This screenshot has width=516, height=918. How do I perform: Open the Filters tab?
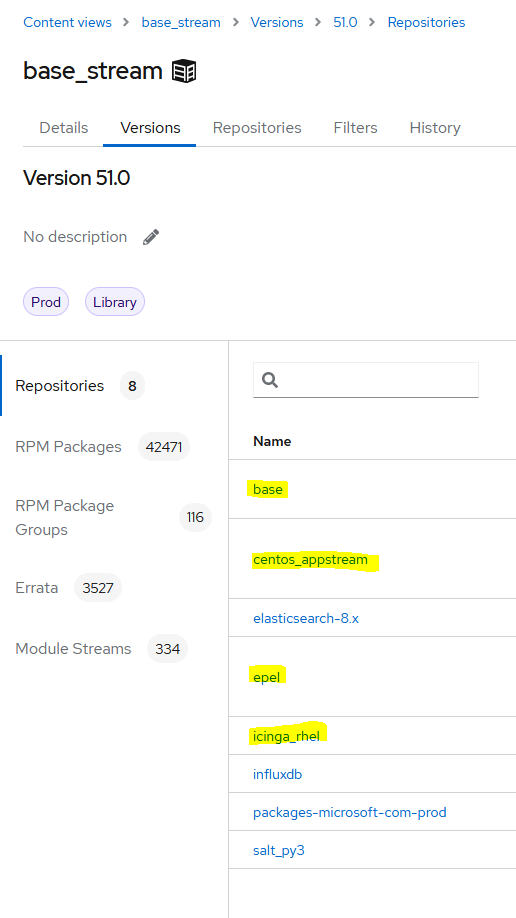pos(356,128)
